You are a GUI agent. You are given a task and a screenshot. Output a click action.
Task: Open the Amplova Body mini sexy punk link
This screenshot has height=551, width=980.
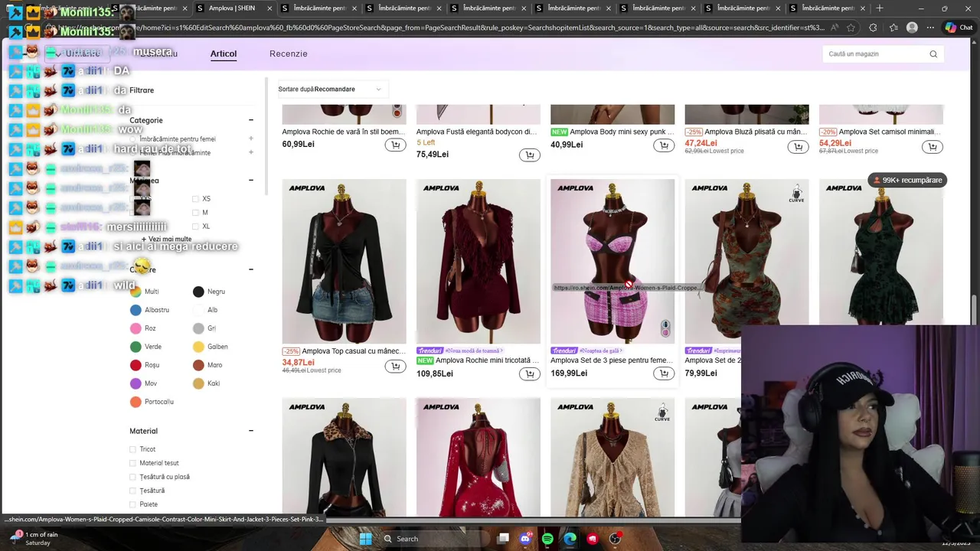pyautogui.click(x=622, y=132)
